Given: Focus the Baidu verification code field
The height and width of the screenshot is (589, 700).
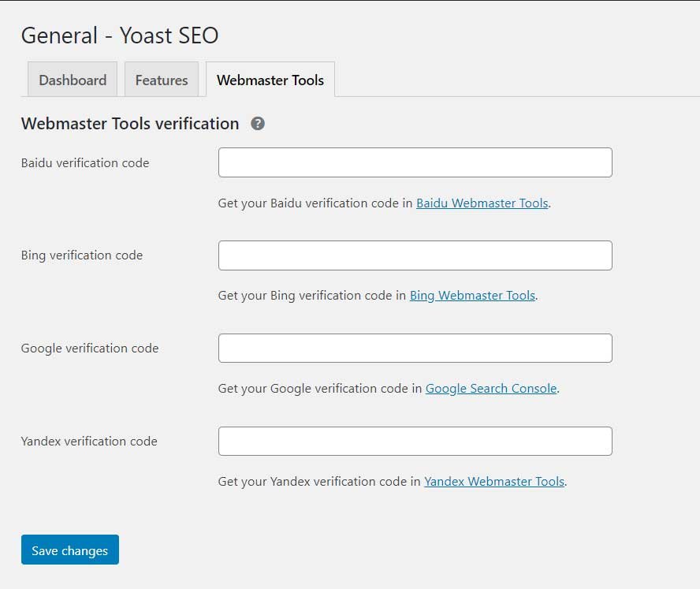Looking at the screenshot, I should 415,162.
